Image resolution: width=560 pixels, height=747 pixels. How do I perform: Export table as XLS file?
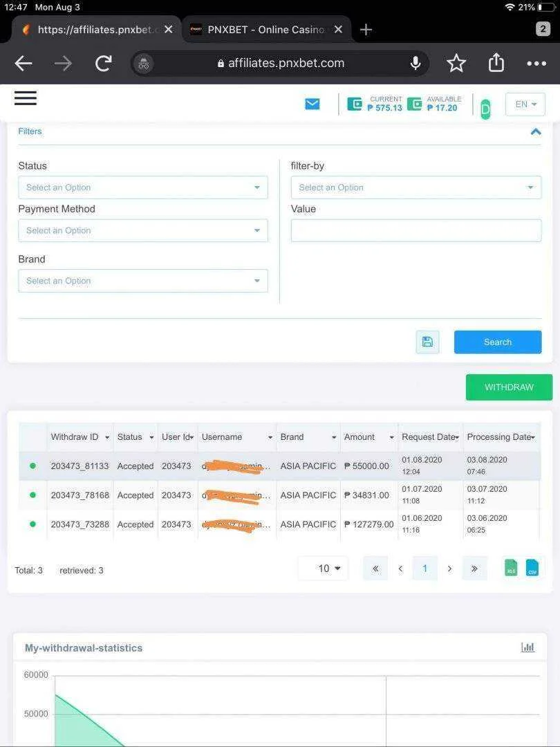click(511, 568)
